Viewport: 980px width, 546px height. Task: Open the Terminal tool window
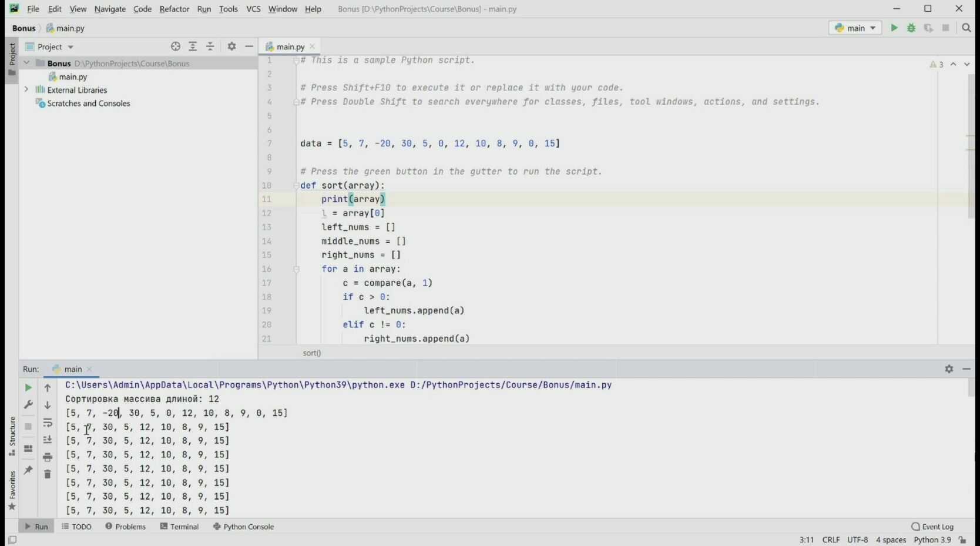click(x=180, y=527)
